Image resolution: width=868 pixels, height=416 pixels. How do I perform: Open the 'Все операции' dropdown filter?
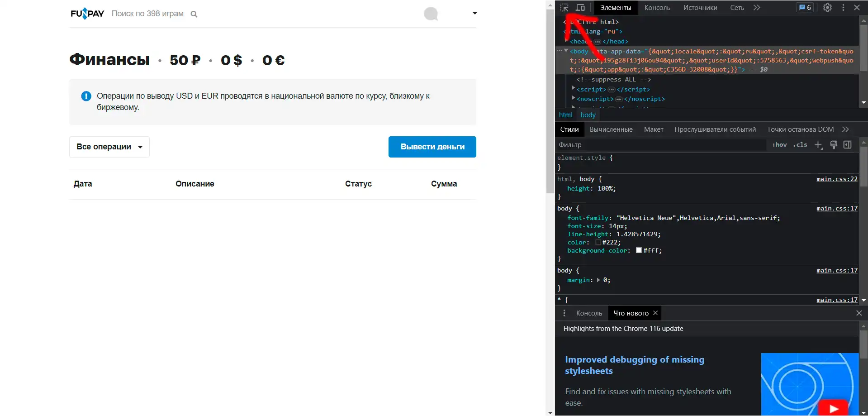pos(109,147)
